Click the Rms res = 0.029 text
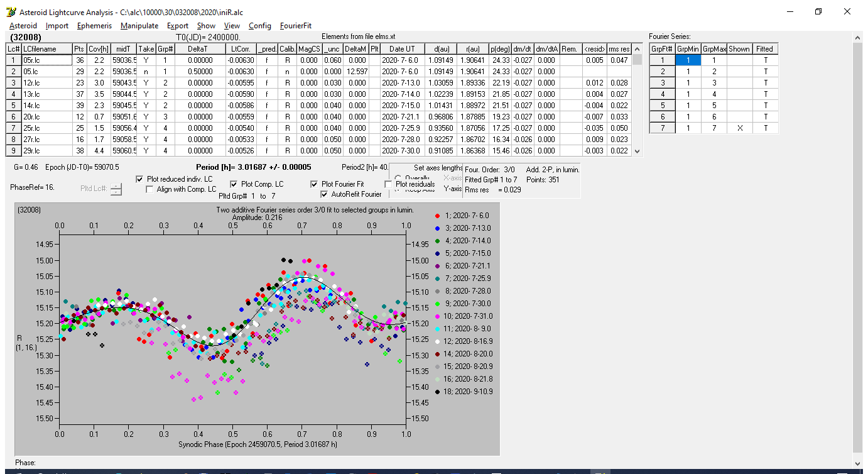The height and width of the screenshot is (474, 868). point(493,190)
